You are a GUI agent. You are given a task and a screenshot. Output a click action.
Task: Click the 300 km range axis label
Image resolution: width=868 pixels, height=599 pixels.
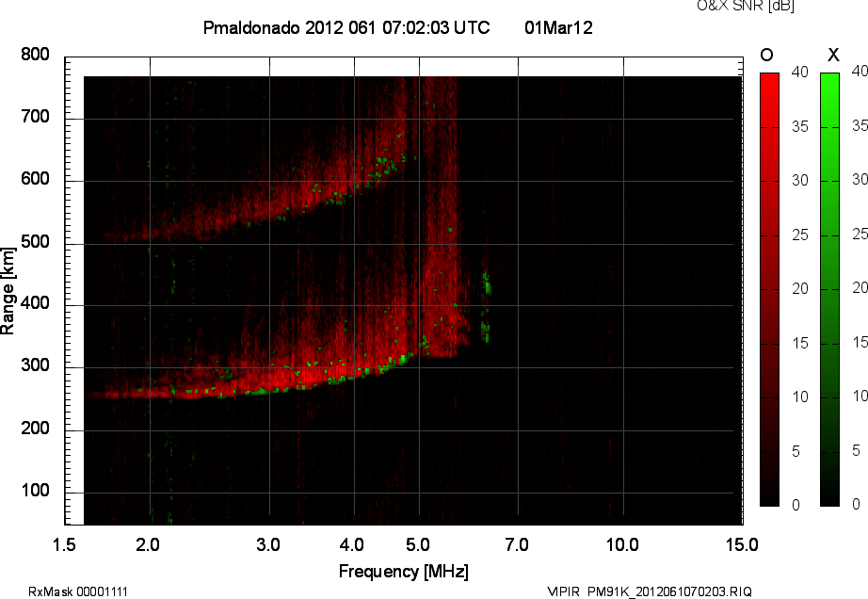pos(35,365)
